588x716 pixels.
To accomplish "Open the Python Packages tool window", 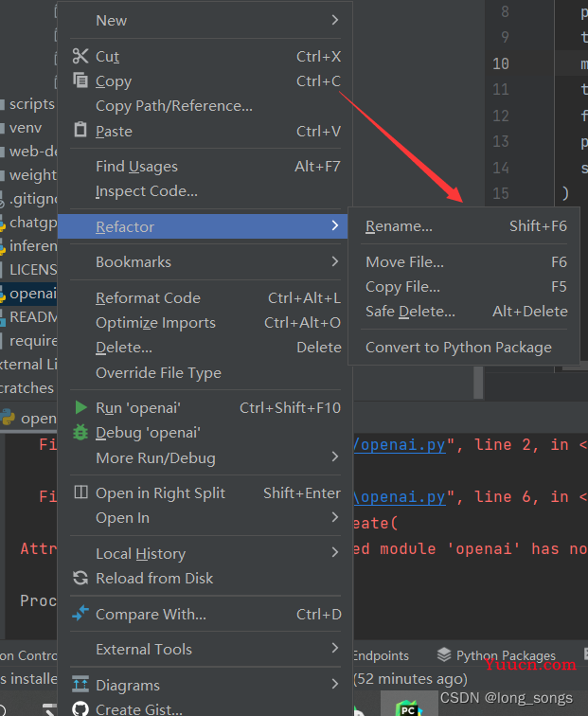I will pyautogui.click(x=497, y=655).
